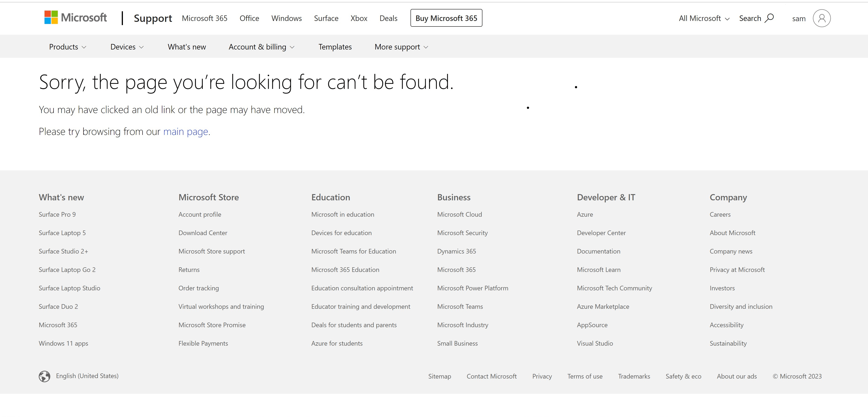
Task: Click the sam account avatar icon
Action: pos(821,18)
